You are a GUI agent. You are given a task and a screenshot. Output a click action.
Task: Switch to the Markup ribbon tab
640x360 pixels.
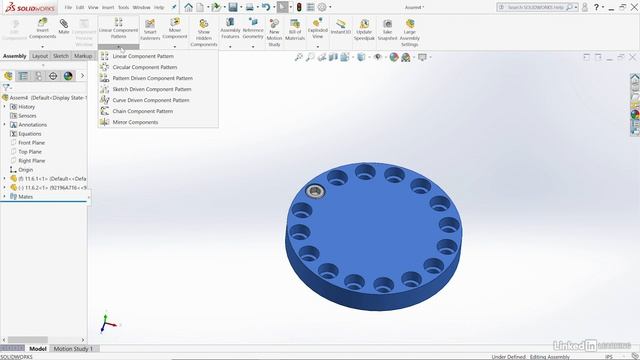83,56
